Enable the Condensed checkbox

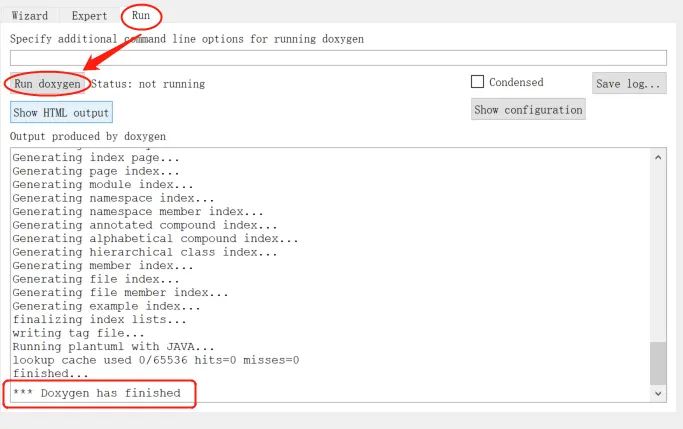click(477, 82)
